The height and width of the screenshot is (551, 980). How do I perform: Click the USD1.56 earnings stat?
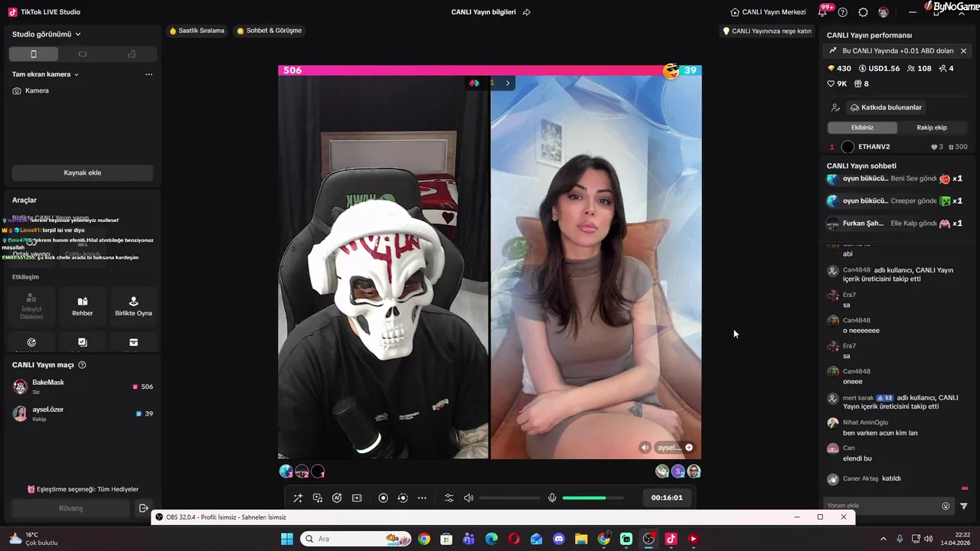point(879,68)
